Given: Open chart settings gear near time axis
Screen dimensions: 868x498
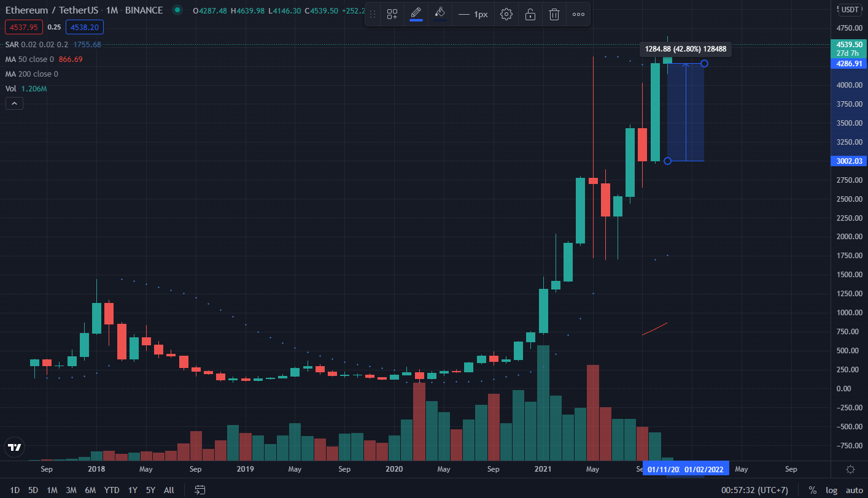Looking at the screenshot, I should coord(850,469).
